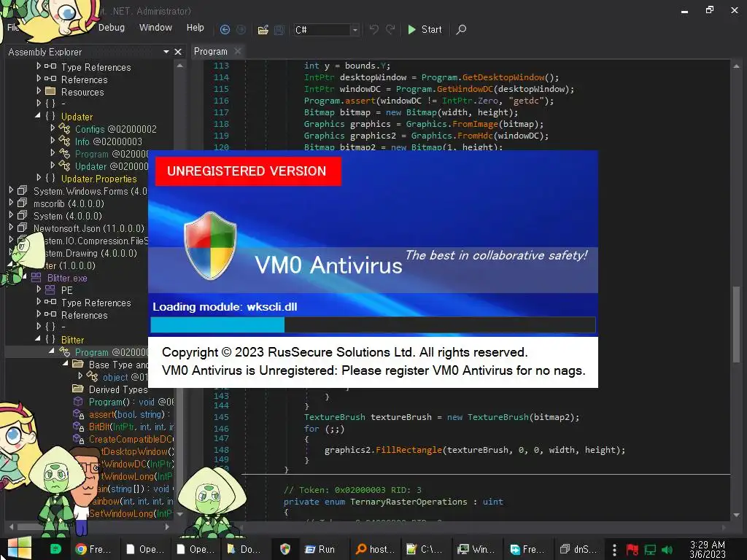Select CreateCompatibleDC method in tree
The width and height of the screenshot is (747, 560).
[x=131, y=439]
